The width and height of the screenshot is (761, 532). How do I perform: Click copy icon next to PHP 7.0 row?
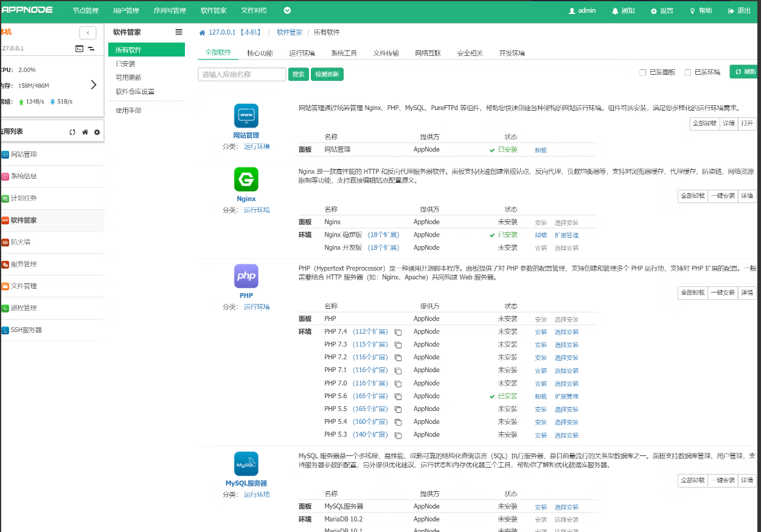click(398, 384)
